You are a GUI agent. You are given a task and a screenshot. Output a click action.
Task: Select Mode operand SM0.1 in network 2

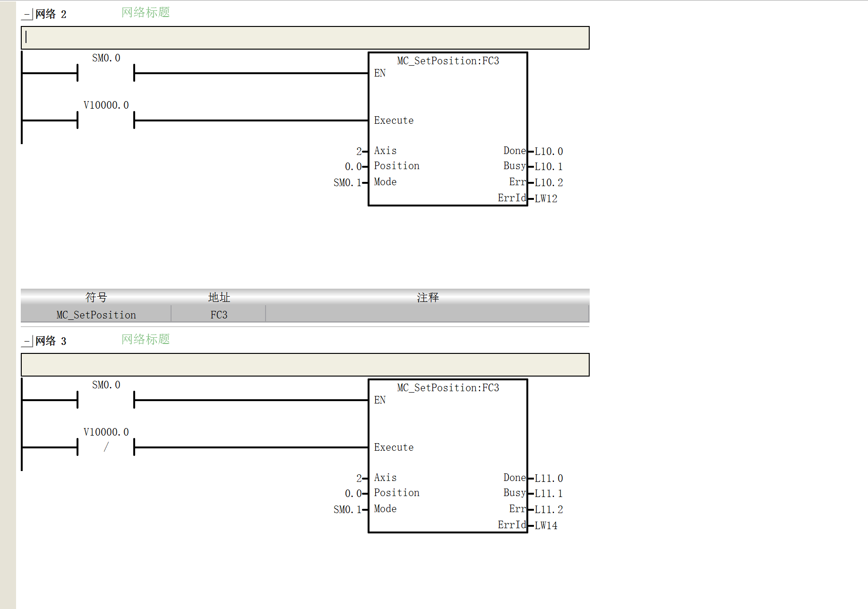tap(348, 183)
